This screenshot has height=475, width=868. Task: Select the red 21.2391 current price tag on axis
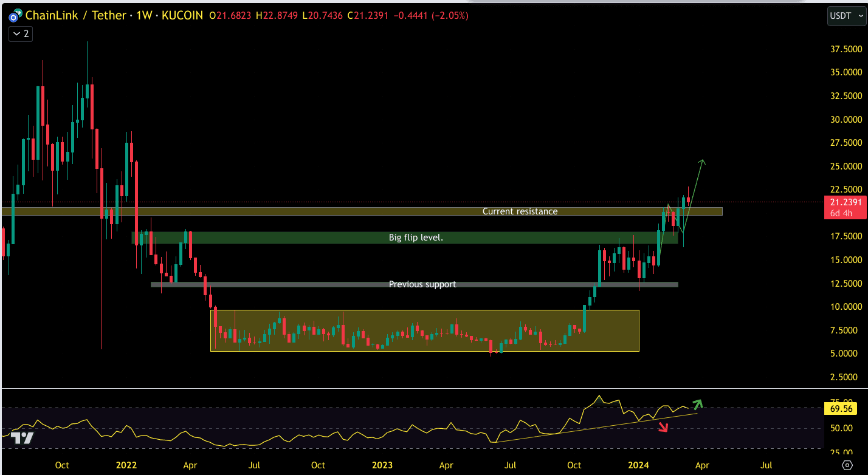pos(845,202)
